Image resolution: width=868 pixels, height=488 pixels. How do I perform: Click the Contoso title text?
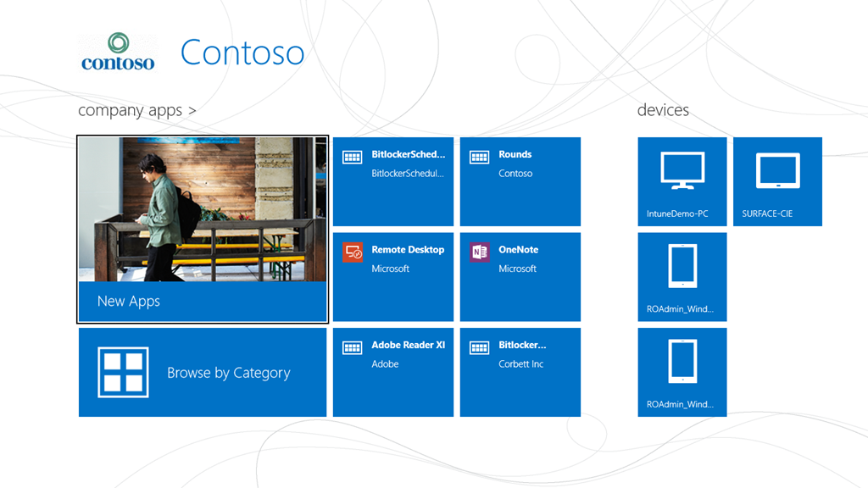pyautogui.click(x=242, y=53)
